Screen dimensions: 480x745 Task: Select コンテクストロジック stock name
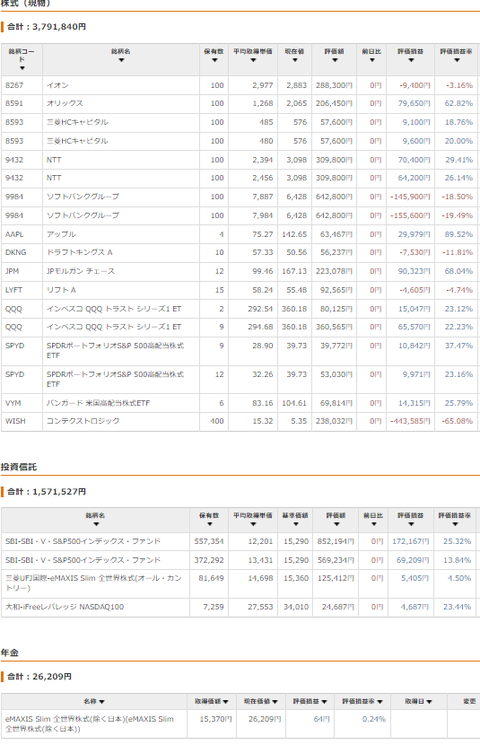(x=83, y=421)
